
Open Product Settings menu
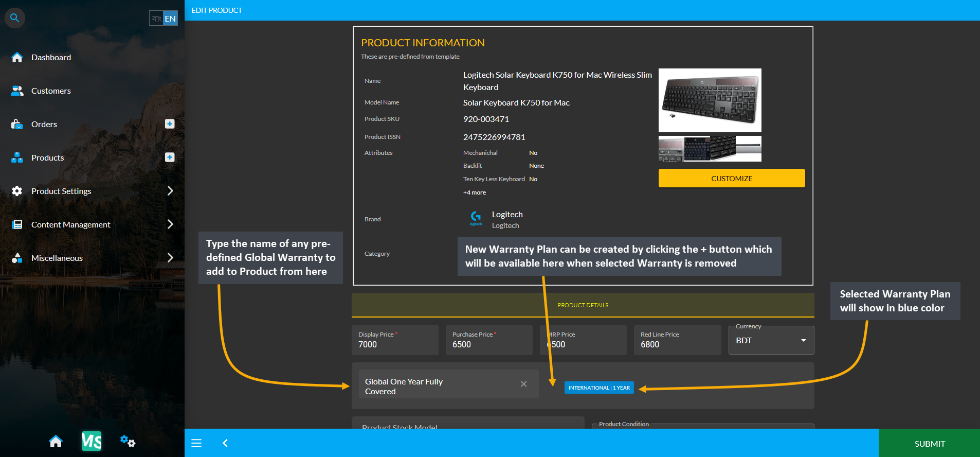[61, 191]
